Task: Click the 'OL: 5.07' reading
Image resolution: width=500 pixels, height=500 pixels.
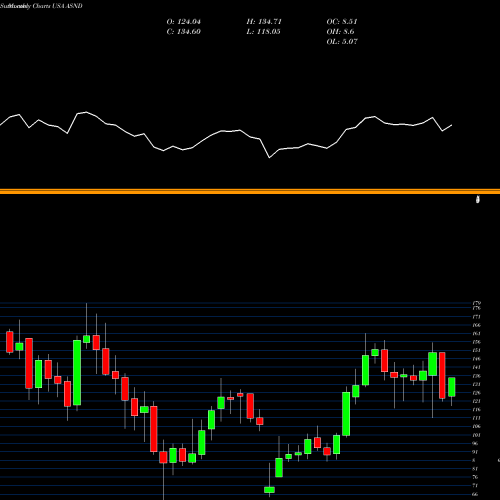Action: point(342,42)
